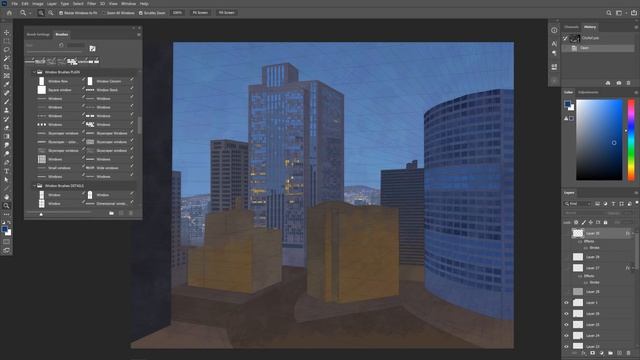Create new document from current history state
Image resolution: width=640 pixels, height=360 pixels.
click(608, 83)
